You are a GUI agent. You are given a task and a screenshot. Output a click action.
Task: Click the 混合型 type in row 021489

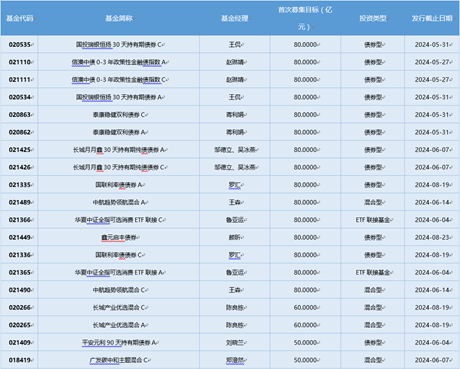tap(373, 202)
